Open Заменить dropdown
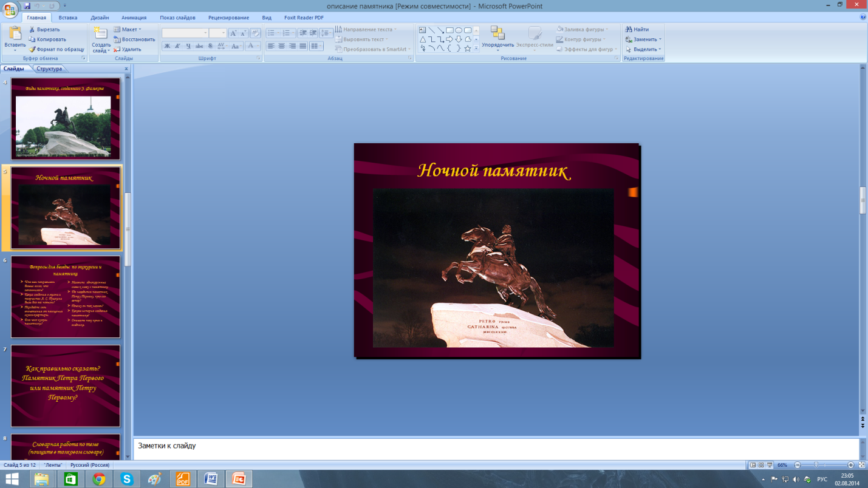This screenshot has width=868, height=488. 643,39
